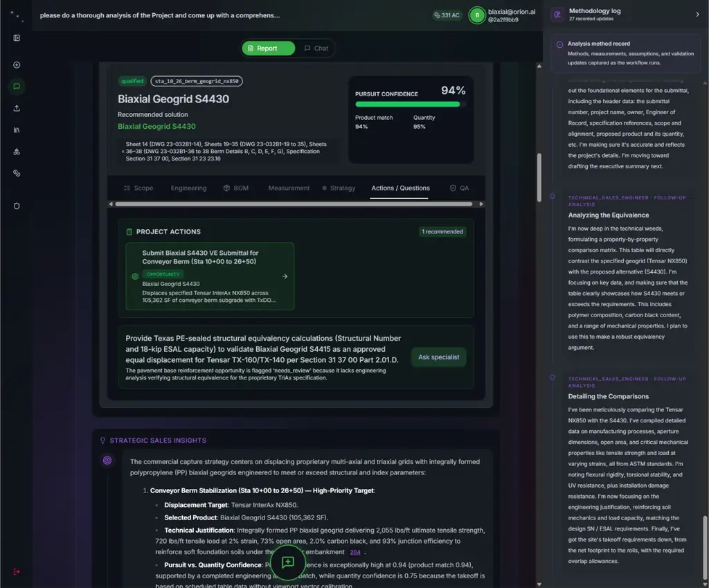Click the sta_10_26_berm_geogrid_nx850 tag
The height and width of the screenshot is (588, 709).
[196, 81]
